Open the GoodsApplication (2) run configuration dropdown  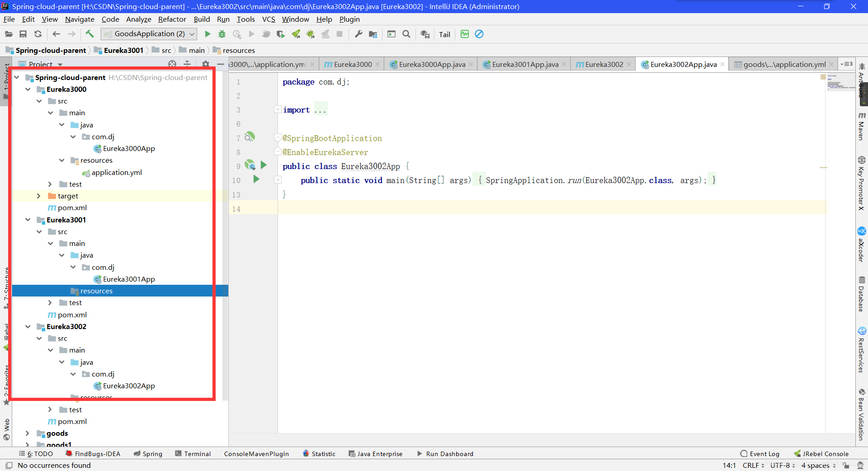pos(149,34)
